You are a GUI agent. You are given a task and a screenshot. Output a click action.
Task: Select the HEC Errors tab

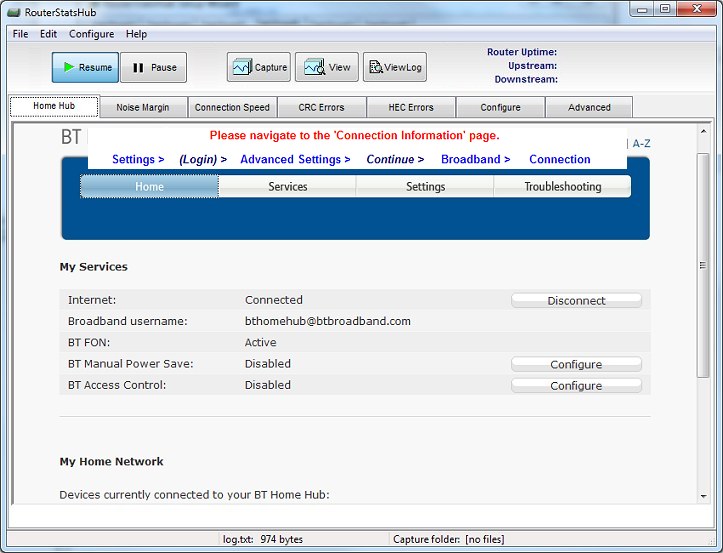coord(410,108)
